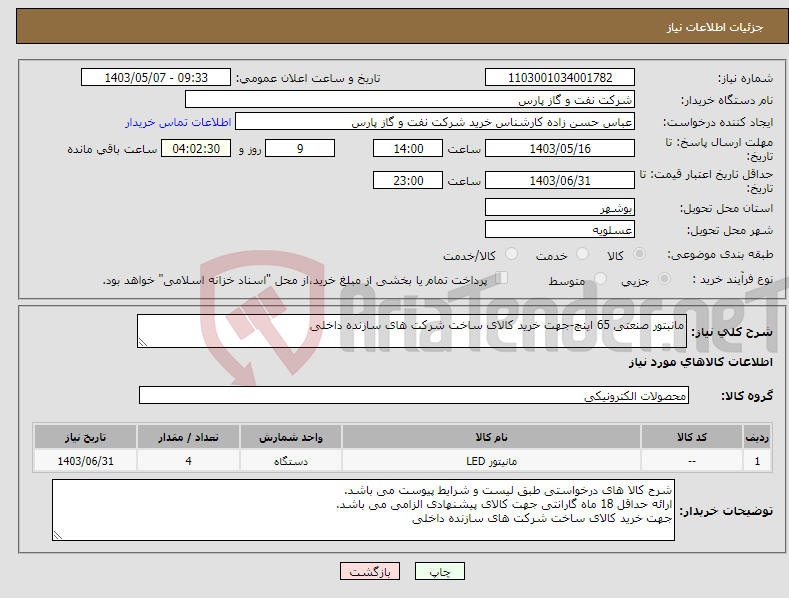Click the دستگاه unit cell
The image size is (789, 598).
[291, 461]
